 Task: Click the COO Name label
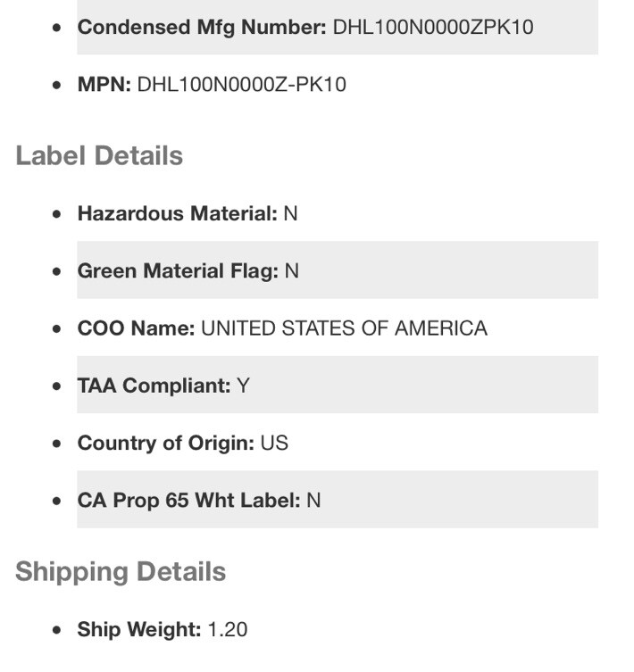click(136, 328)
